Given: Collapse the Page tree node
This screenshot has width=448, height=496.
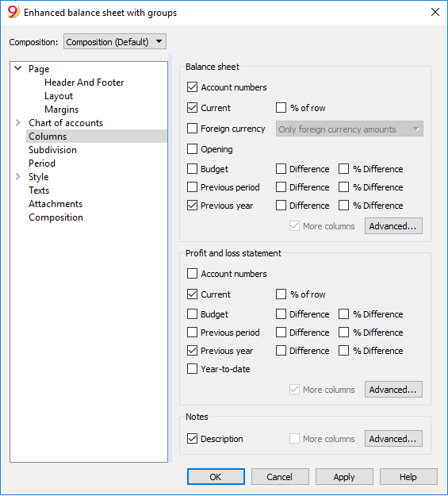Looking at the screenshot, I should coord(18,68).
